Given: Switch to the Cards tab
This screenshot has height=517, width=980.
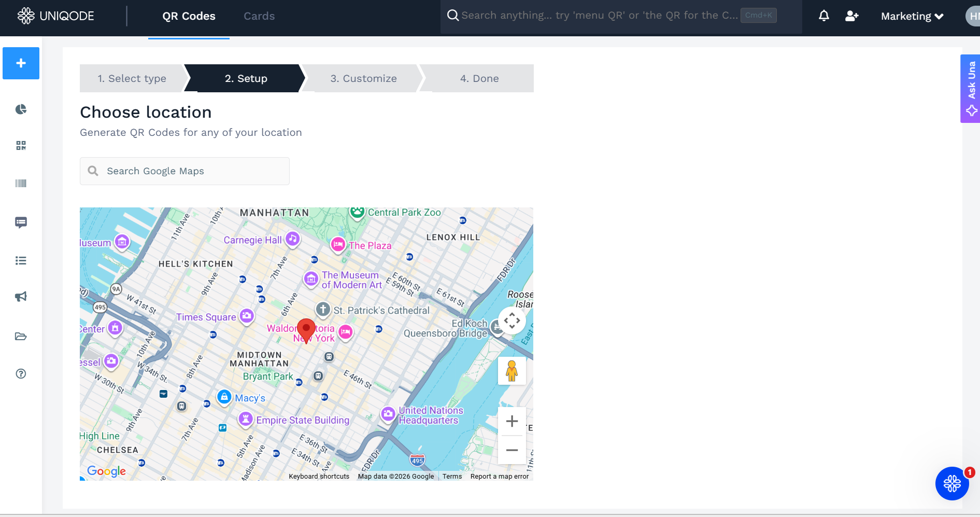Looking at the screenshot, I should (x=259, y=16).
